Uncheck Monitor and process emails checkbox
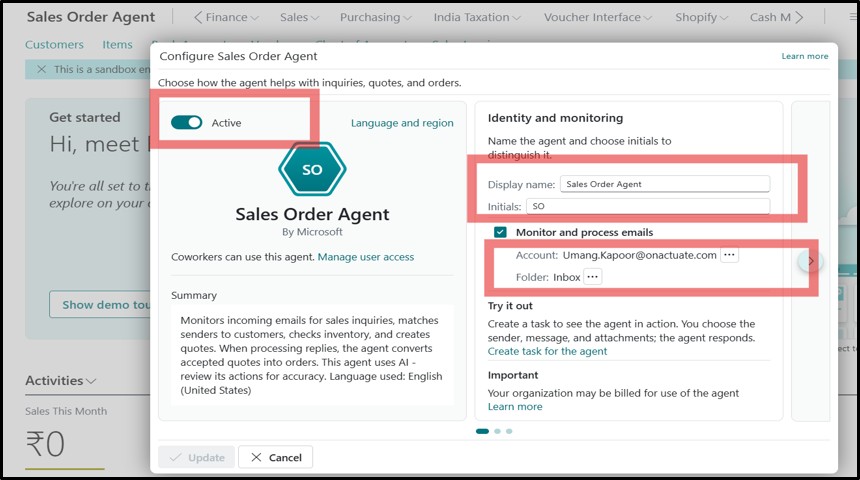The image size is (860, 480). [500, 232]
